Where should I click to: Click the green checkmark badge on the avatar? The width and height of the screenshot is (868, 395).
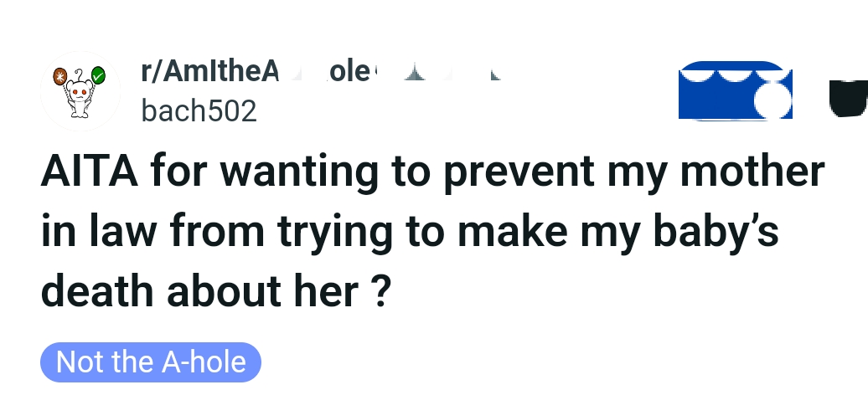tap(98, 76)
